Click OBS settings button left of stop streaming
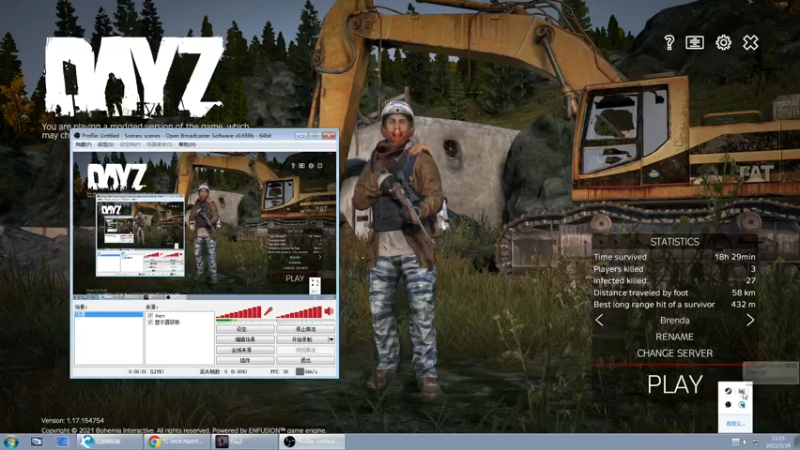The height and width of the screenshot is (450, 800). pyautogui.click(x=245, y=330)
